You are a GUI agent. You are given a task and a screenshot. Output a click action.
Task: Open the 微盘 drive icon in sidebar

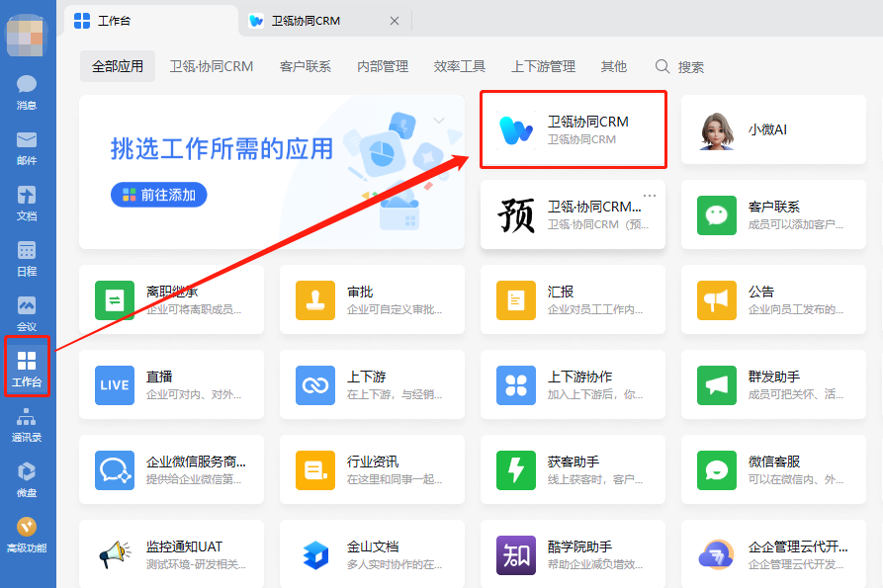[x=27, y=479]
